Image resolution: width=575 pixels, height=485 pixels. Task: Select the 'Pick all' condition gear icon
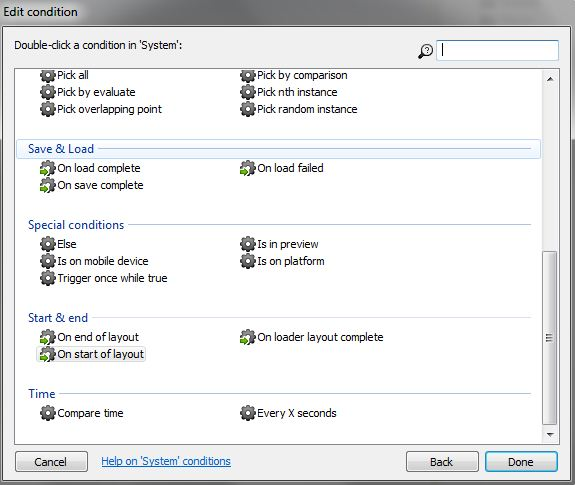[x=48, y=76]
